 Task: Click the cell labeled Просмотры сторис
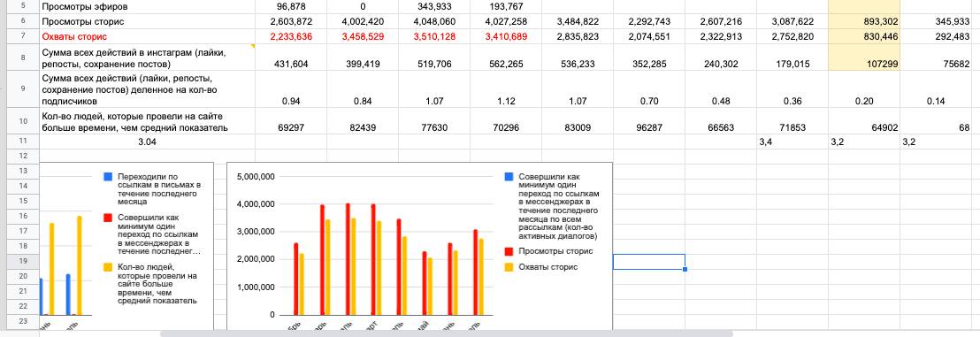148,21
